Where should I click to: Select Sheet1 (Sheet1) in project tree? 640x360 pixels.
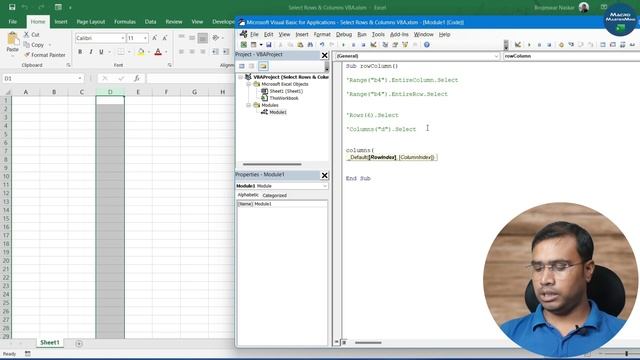click(x=286, y=91)
